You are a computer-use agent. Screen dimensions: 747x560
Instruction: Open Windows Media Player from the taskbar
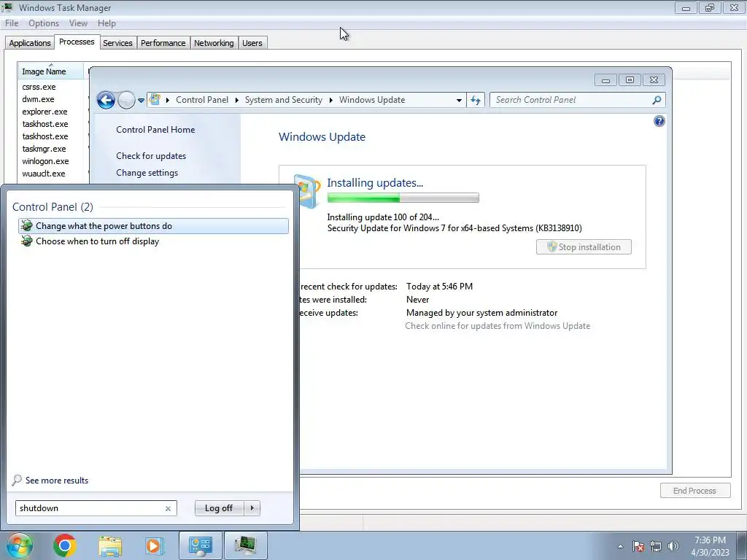[x=154, y=545]
